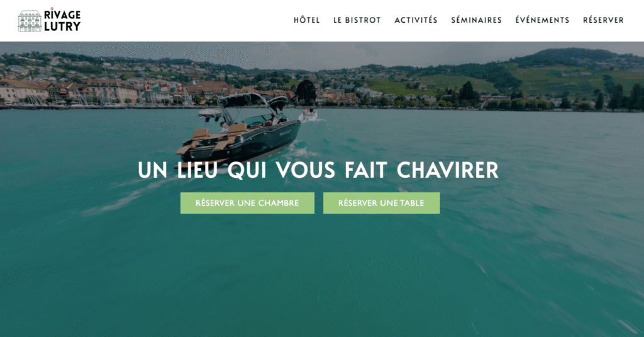Click the hotel building logo icon
644x337 pixels.
coord(30,21)
